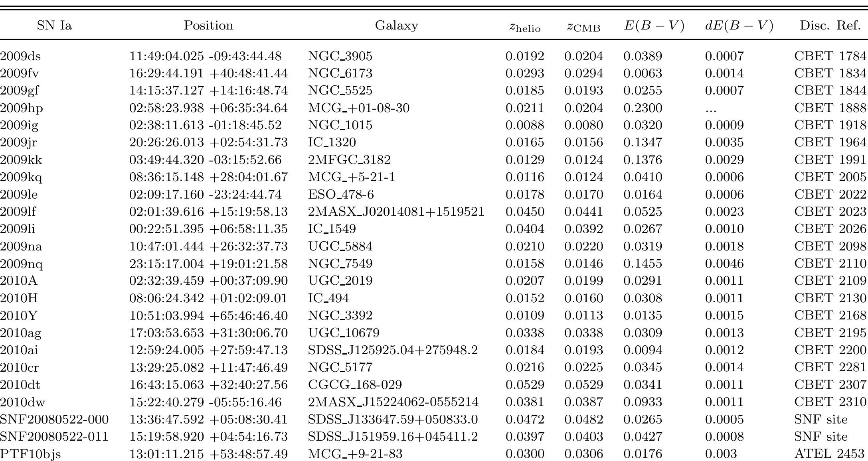
Task: Click E(B−V) value 0.2300
Action: pyautogui.click(x=643, y=108)
